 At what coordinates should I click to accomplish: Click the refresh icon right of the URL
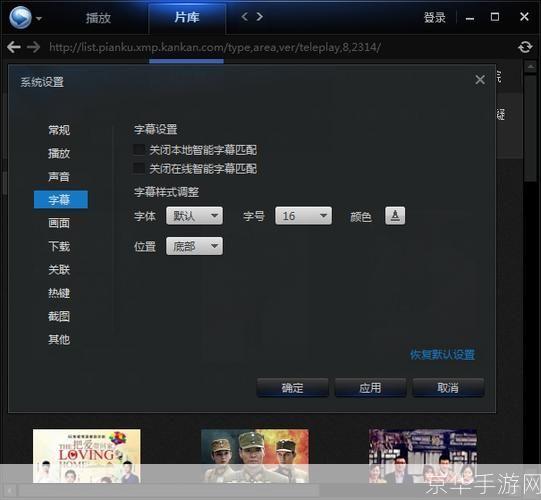tap(525, 47)
